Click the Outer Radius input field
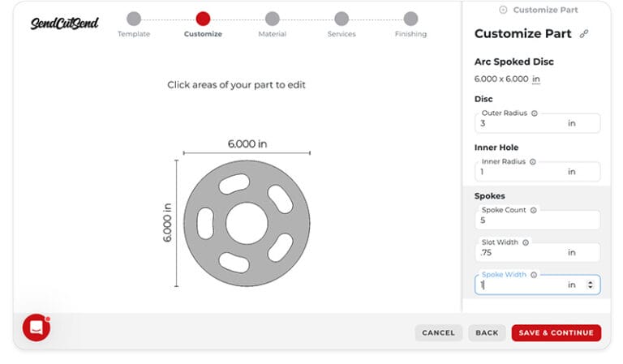This screenshot has width=623, height=364. 519,123
